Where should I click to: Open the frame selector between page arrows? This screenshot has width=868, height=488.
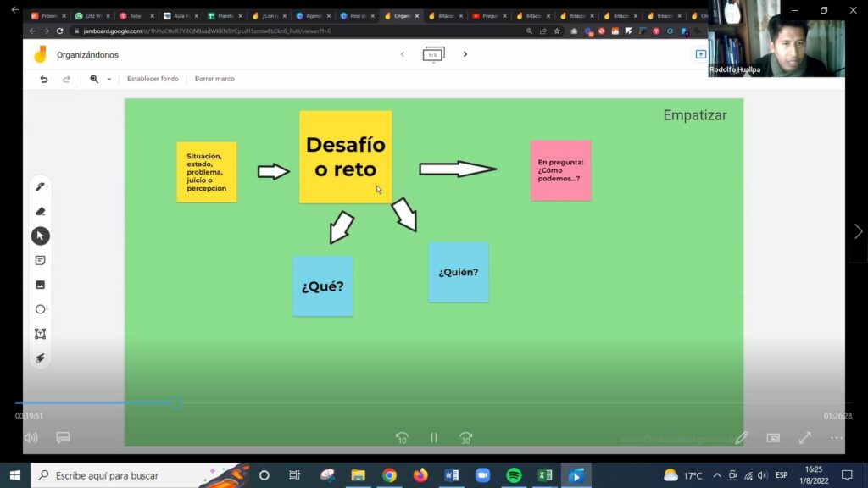point(433,54)
